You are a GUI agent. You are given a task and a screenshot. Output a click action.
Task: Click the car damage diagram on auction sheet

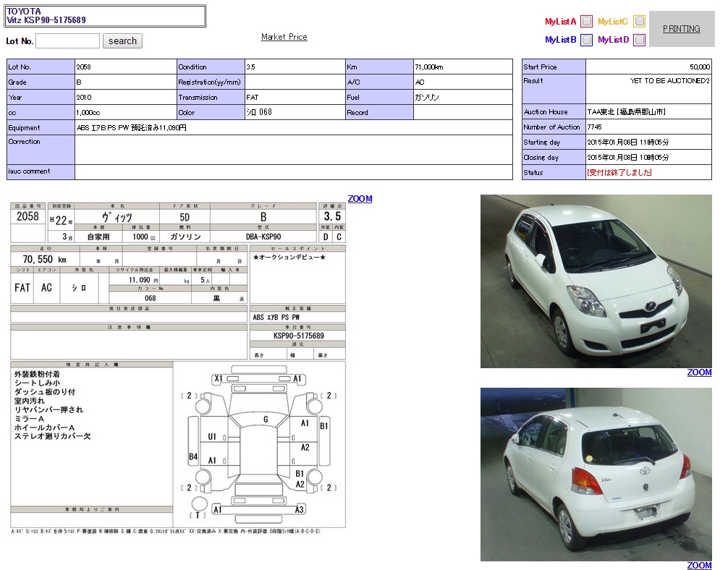pos(260,444)
